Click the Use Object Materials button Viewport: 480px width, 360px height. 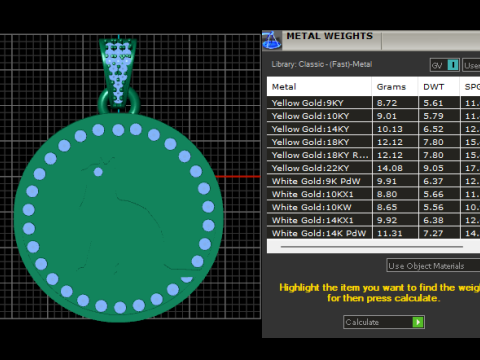pos(433,266)
